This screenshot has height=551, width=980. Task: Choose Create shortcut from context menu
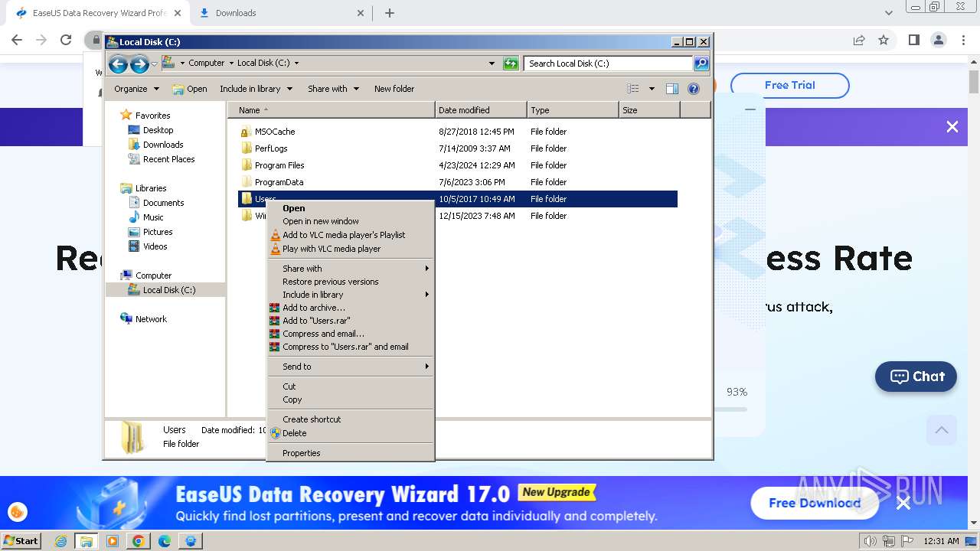click(351, 419)
